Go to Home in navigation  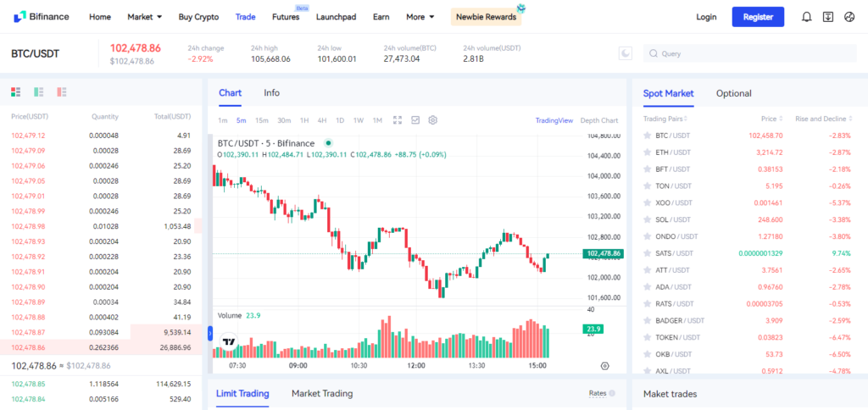[100, 17]
